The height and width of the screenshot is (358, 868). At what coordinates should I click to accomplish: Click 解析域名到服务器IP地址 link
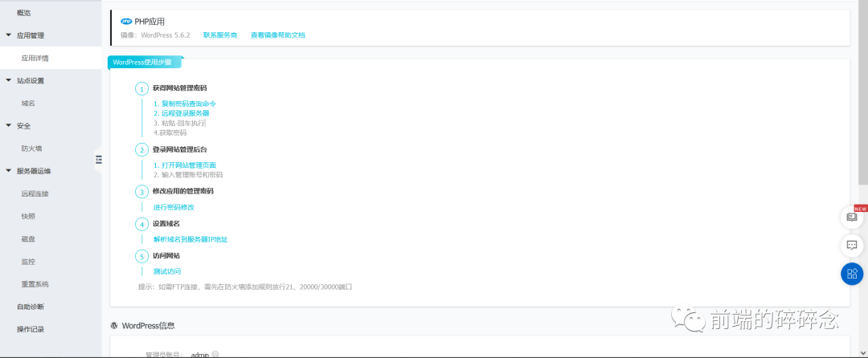click(190, 239)
